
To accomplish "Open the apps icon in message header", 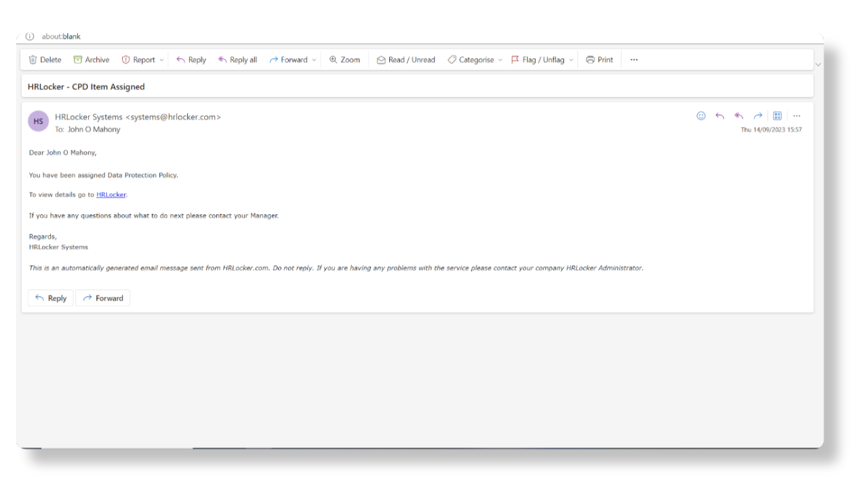I will click(x=777, y=116).
